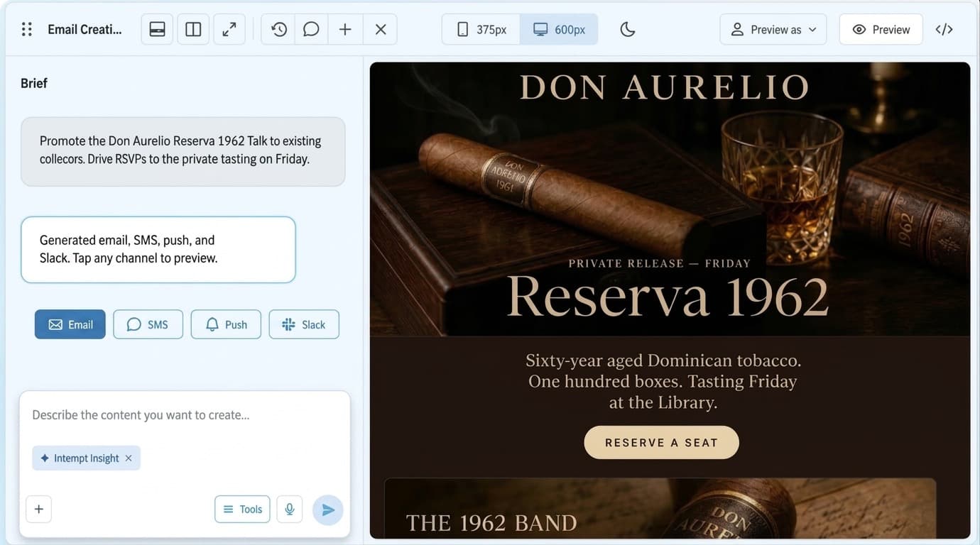Click THE 1962 BAND heading
This screenshot has width=980, height=545.
[491, 523]
